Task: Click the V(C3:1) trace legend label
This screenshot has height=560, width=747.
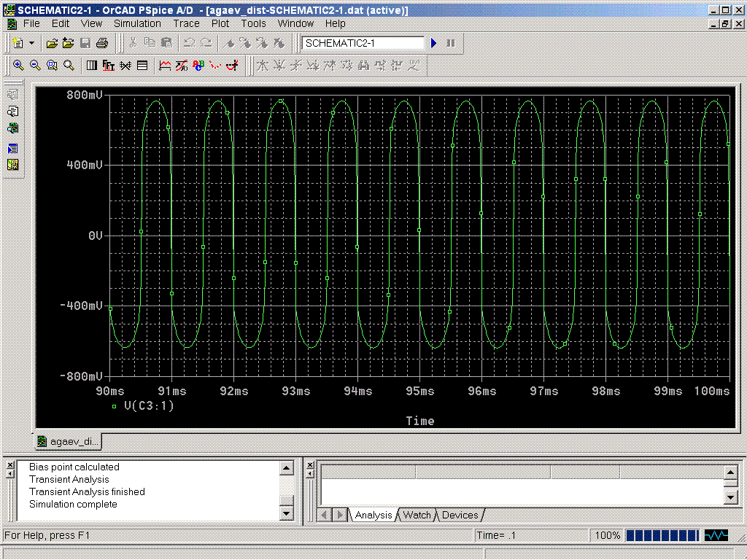Action: 149,406
